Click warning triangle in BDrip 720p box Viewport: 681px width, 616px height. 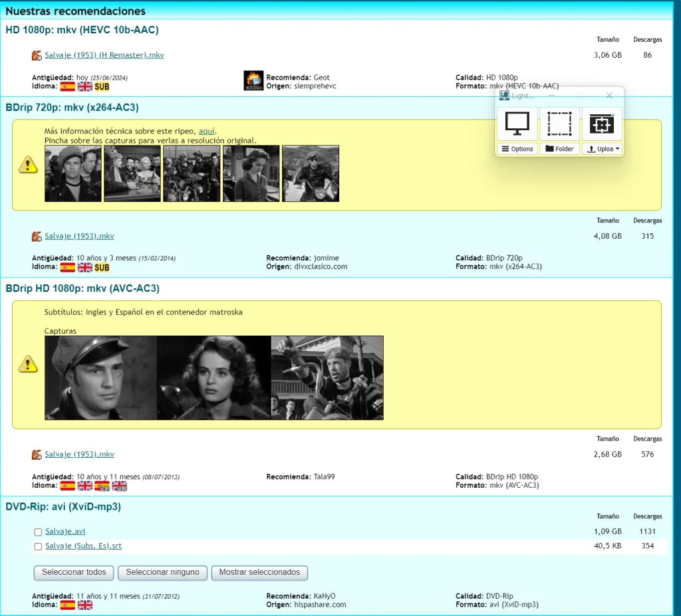click(x=28, y=165)
